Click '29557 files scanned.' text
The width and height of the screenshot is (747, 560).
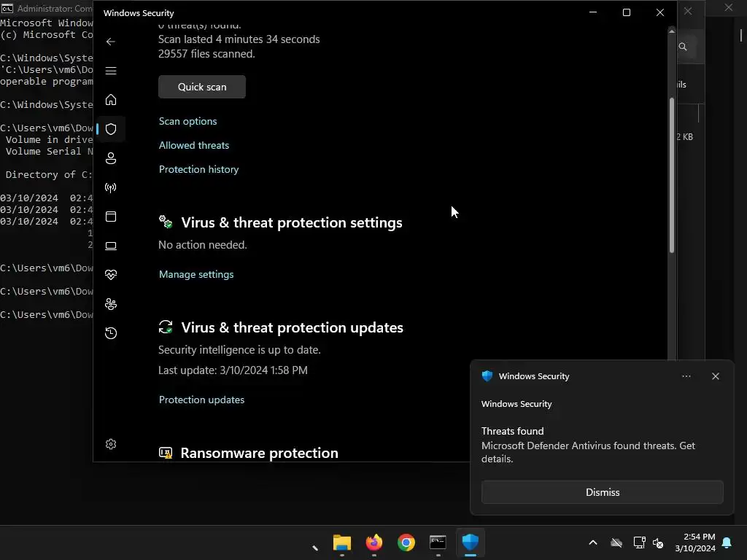click(x=206, y=54)
